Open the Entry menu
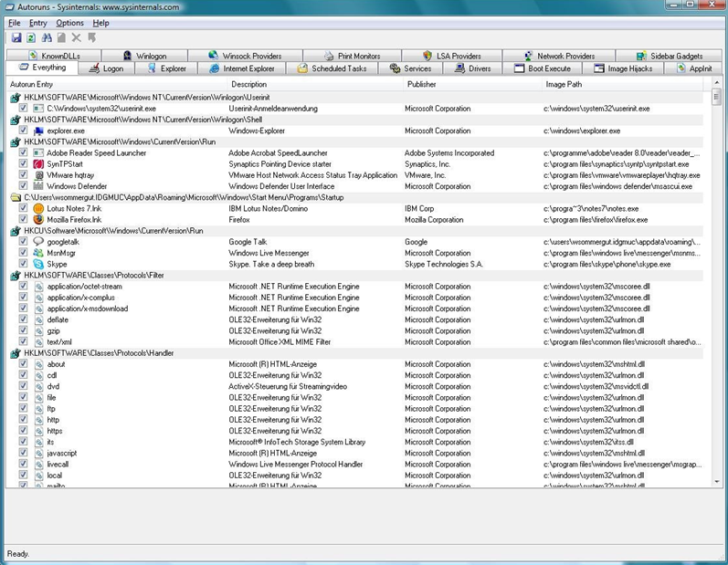This screenshot has height=565, width=728. point(37,23)
